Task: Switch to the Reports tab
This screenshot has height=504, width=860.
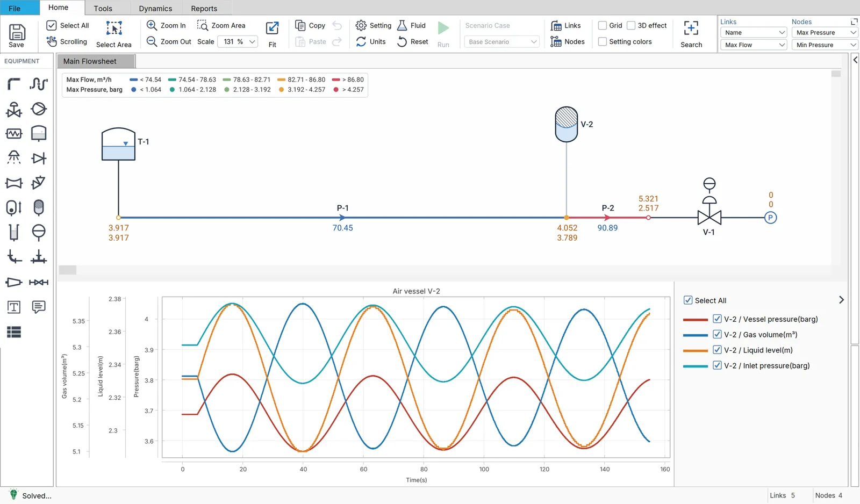Action: [204, 8]
